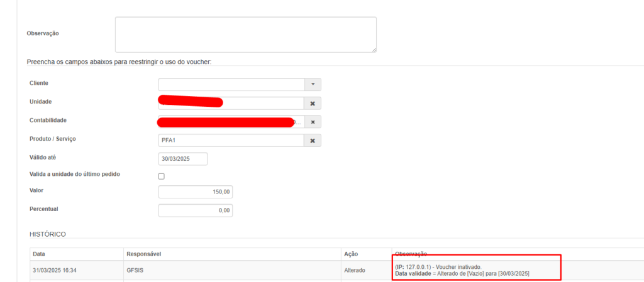Open the Produto / Serviço selector showing PFA1
The image size is (644, 282).
[231, 141]
